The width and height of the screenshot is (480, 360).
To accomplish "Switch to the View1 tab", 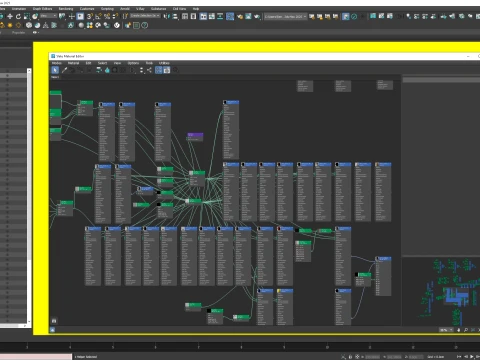I will pos(55,77).
